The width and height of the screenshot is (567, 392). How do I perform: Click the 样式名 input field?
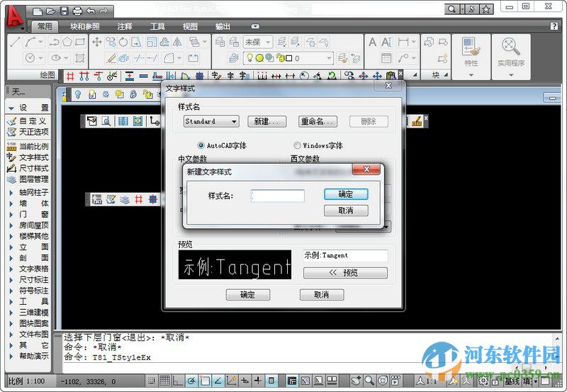(x=278, y=196)
